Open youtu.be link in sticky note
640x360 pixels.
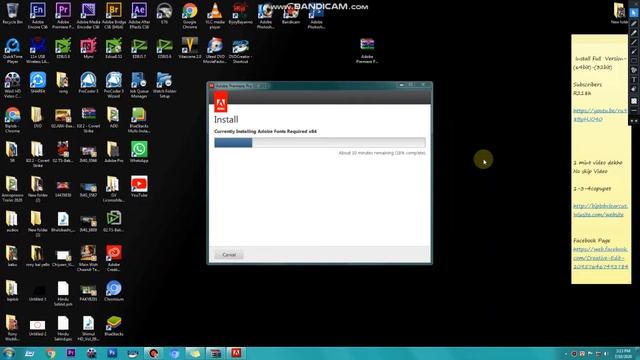(600, 115)
